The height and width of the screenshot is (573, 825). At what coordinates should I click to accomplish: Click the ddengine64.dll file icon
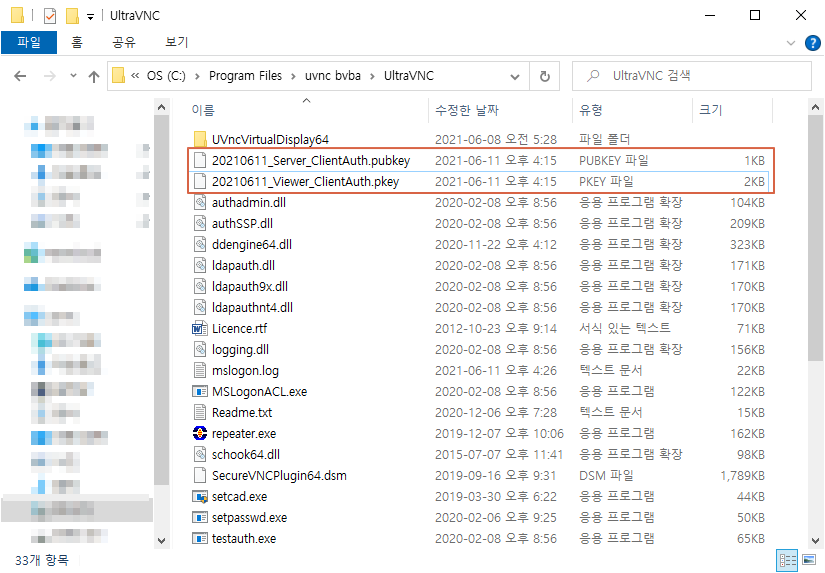[200, 245]
